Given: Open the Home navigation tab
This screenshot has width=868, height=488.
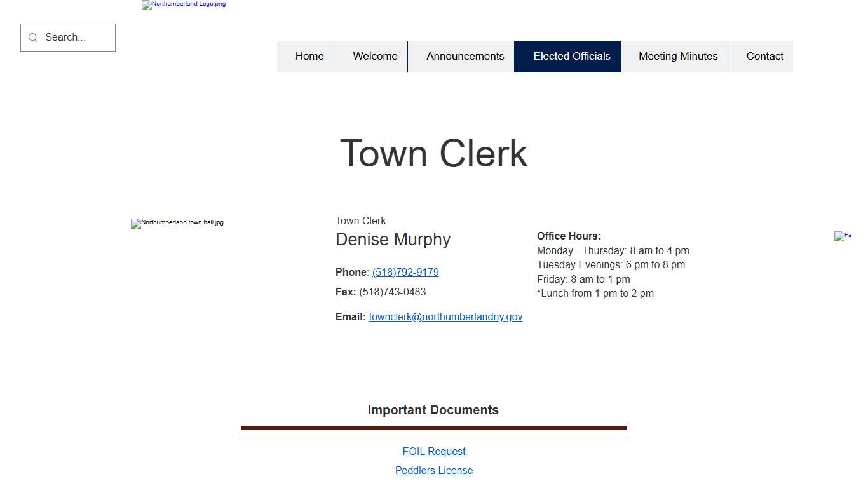Looking at the screenshot, I should [x=309, y=56].
